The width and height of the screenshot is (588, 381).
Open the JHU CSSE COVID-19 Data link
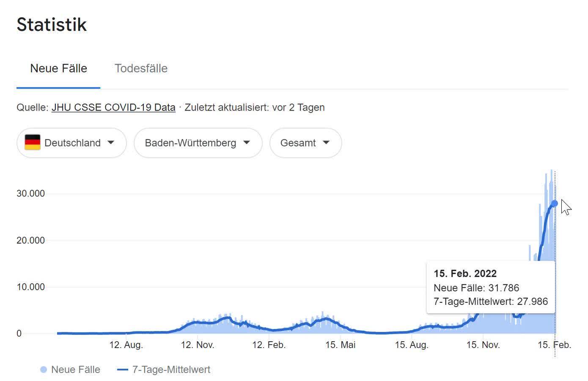(113, 108)
